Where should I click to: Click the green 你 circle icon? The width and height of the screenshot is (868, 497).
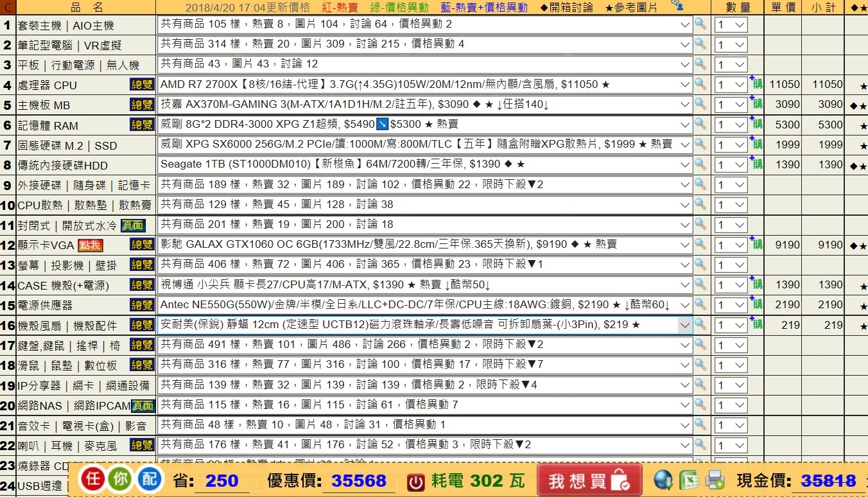tap(121, 480)
